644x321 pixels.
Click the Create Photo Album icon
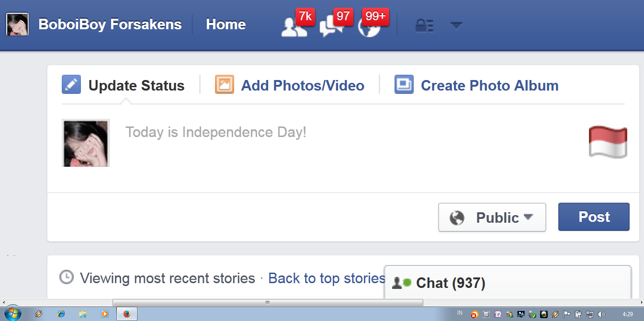point(404,85)
